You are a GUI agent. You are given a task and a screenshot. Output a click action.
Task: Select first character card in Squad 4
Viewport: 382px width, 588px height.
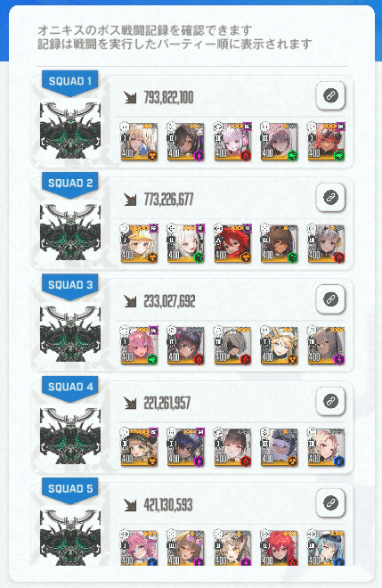coord(139,447)
